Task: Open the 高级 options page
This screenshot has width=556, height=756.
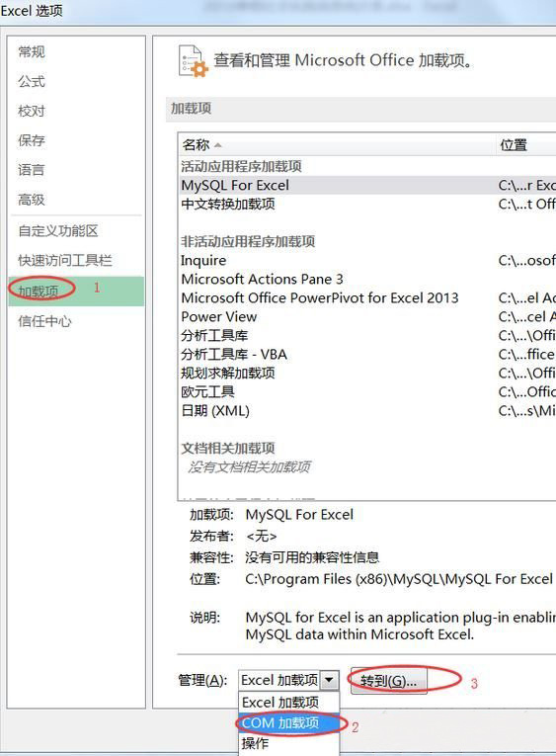Action: pyautogui.click(x=76, y=199)
